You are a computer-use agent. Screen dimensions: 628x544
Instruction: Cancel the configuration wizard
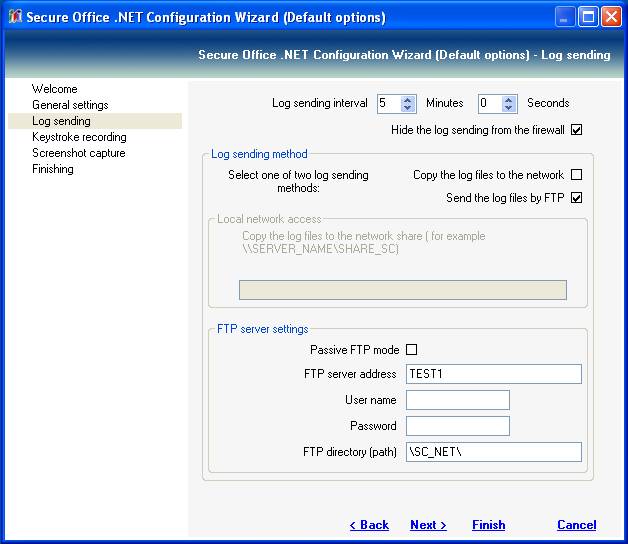[576, 525]
